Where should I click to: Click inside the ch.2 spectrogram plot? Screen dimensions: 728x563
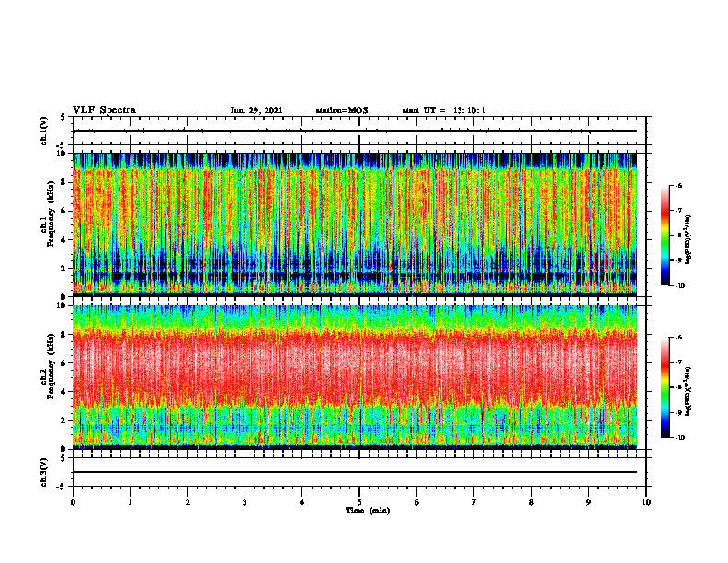click(355, 377)
